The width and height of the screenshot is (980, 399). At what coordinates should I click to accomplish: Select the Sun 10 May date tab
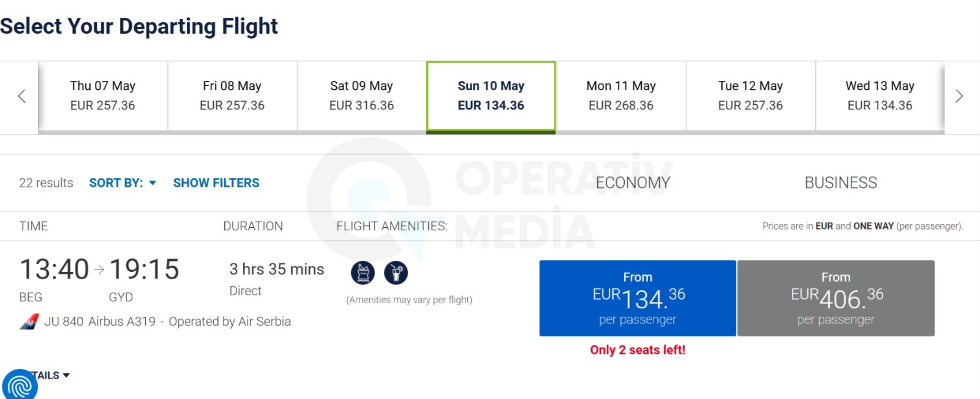point(491,96)
